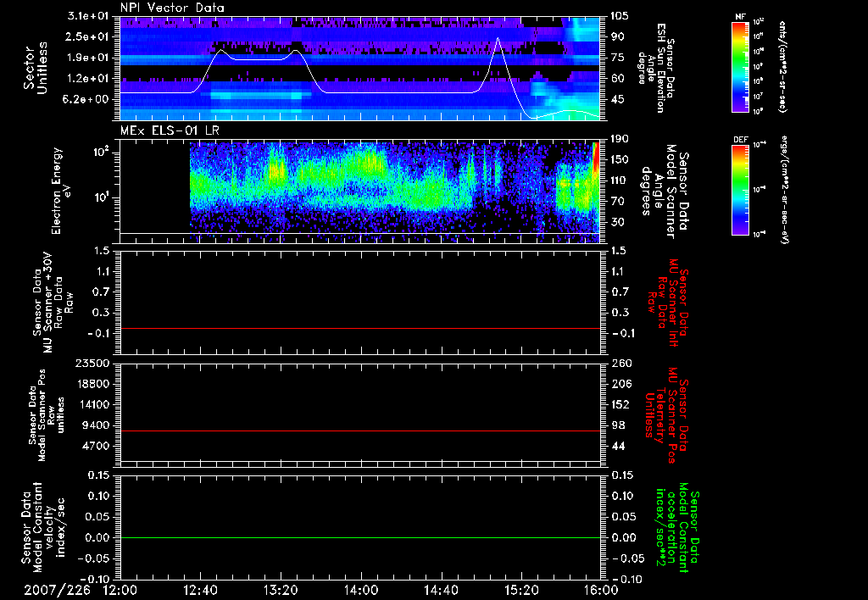Click the red line in MU Scanner +30V panel
Image resolution: width=868 pixels, height=600 pixels.
point(359,328)
